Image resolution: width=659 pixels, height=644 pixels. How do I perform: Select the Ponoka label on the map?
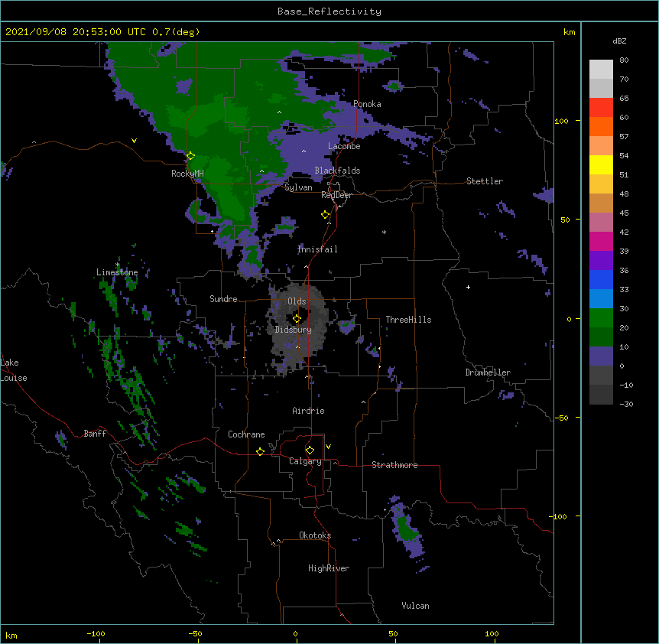(x=367, y=104)
